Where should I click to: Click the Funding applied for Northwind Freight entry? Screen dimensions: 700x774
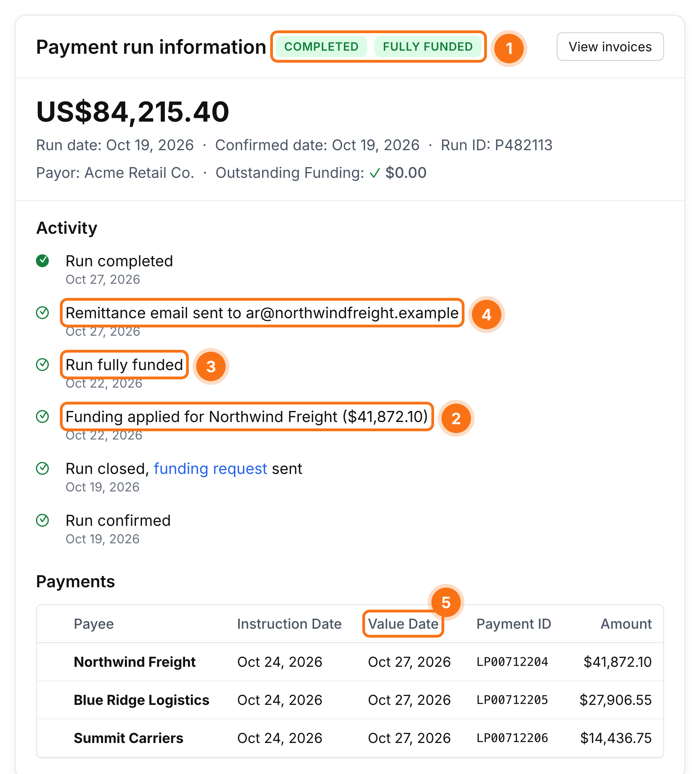coord(247,416)
